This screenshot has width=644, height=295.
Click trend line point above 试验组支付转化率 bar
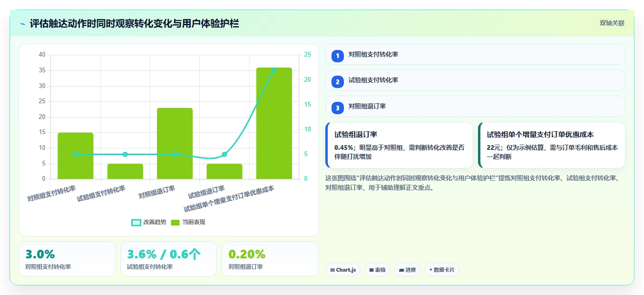pos(125,154)
